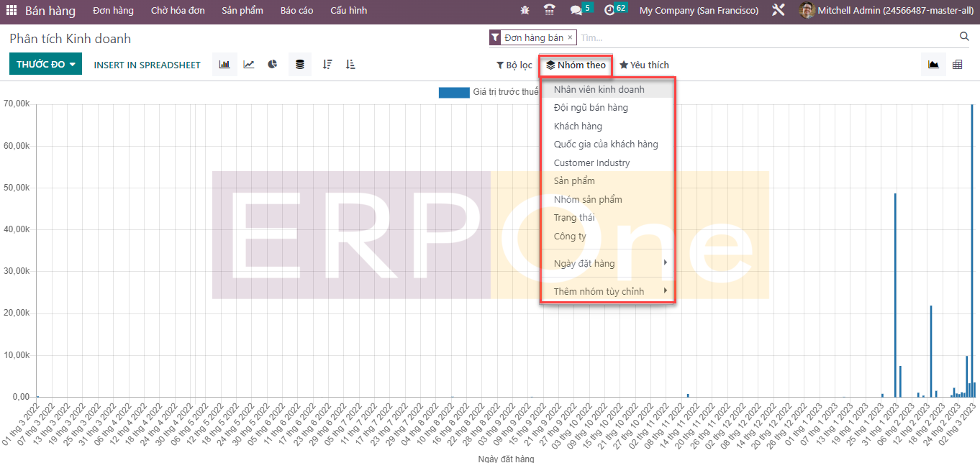Remove the 'Đơn hàng bán' filter facet
980x463 pixels.
pyautogui.click(x=570, y=37)
